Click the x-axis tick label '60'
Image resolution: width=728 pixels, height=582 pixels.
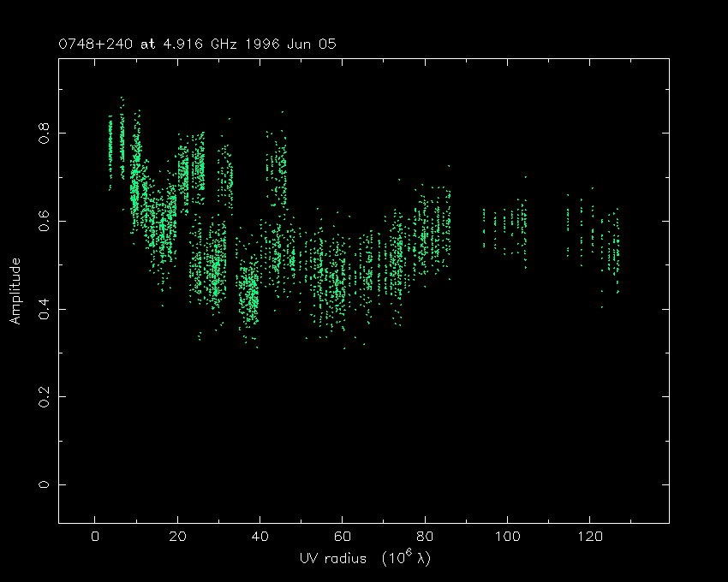tap(342, 537)
